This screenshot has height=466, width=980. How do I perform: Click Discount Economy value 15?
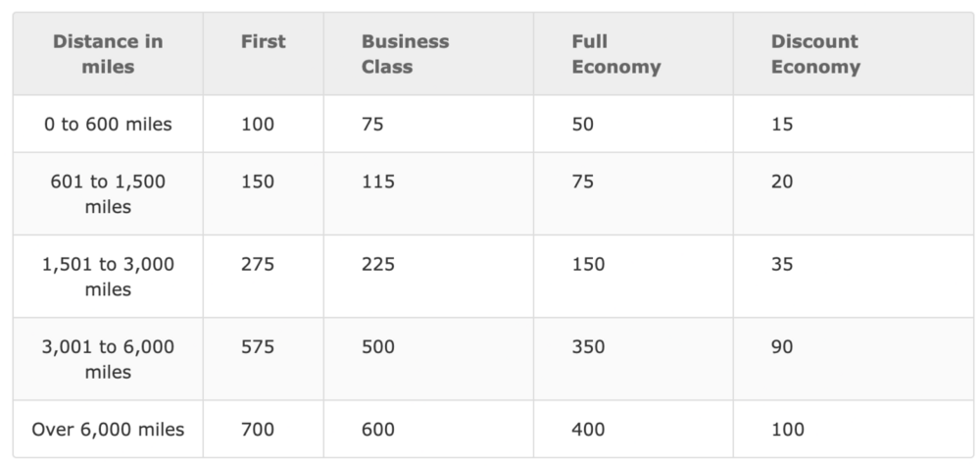point(782,125)
